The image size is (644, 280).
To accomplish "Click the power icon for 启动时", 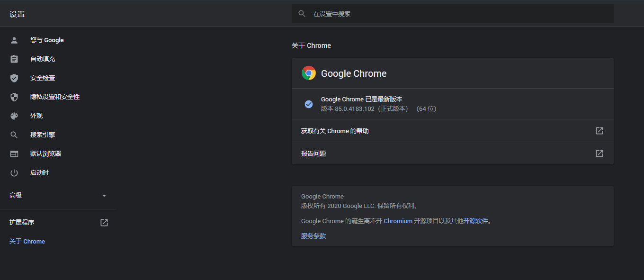I will 14,173.
